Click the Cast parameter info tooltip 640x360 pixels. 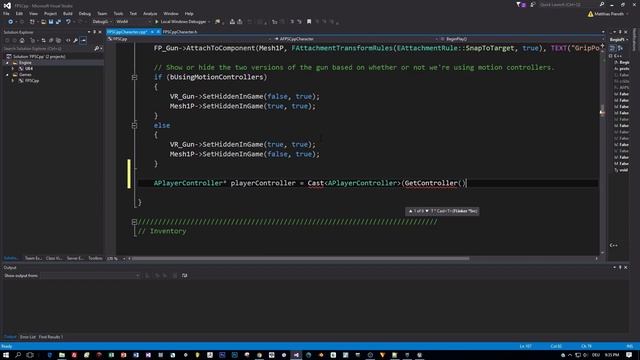click(x=442, y=211)
